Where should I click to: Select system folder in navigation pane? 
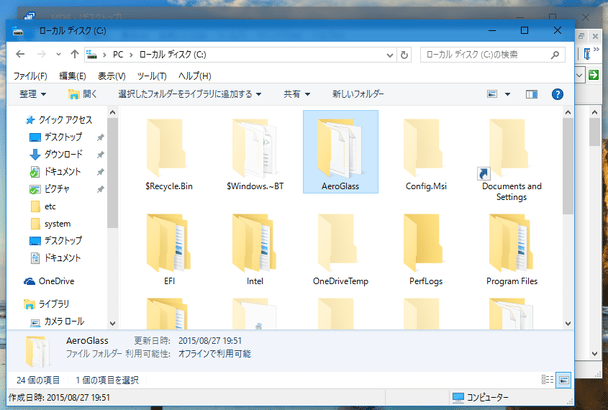pos(50,224)
